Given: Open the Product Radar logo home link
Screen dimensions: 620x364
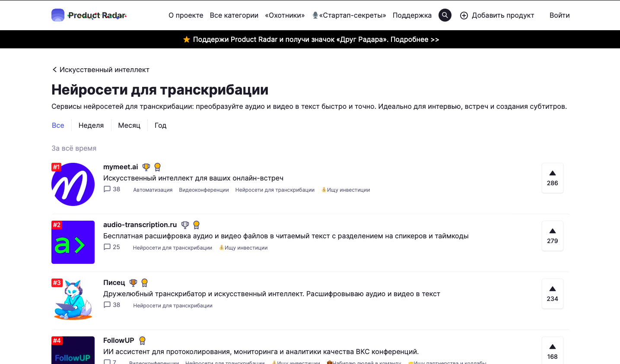Looking at the screenshot, I should pos(89,15).
